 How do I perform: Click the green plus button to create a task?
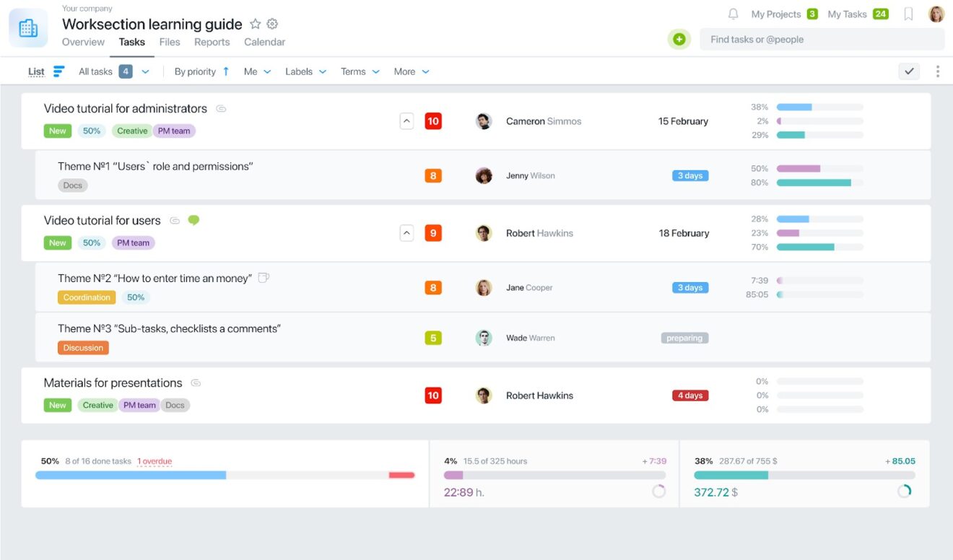[x=679, y=39]
